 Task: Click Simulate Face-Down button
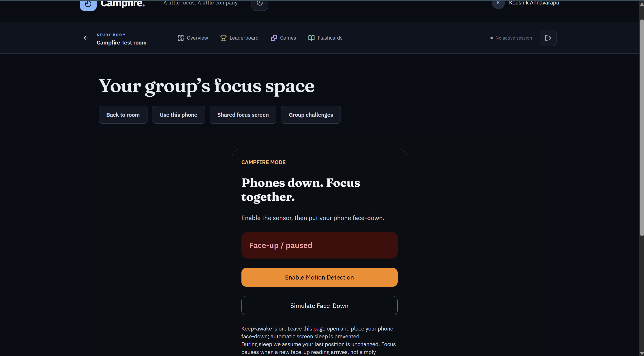319,306
